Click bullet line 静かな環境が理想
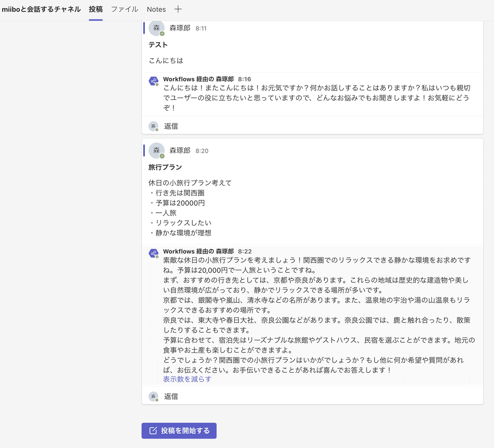This screenshot has height=448, width=494. (x=180, y=233)
